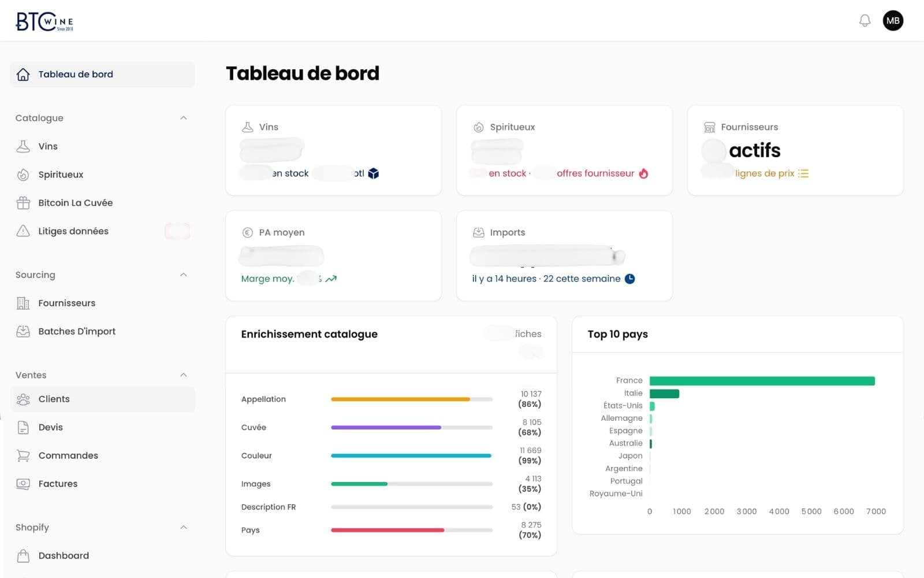
Task: Click the '10 137 (86%)' value
Action: pos(530,399)
